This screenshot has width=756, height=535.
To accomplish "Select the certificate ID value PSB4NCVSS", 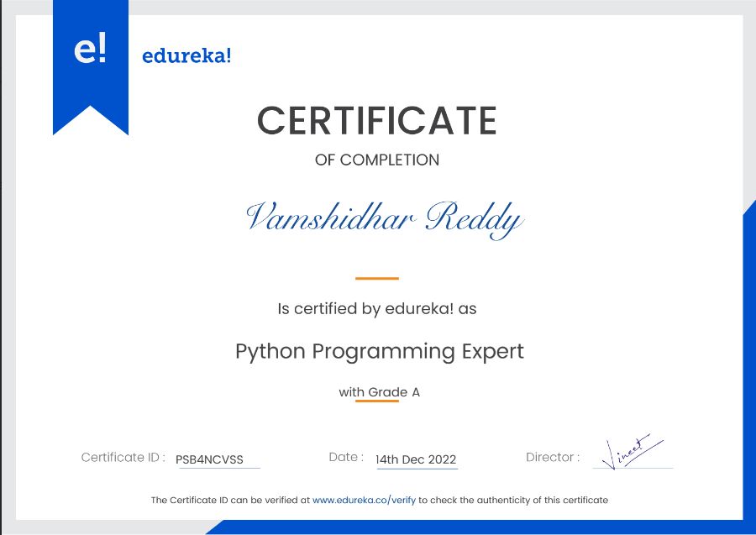I will click(209, 459).
